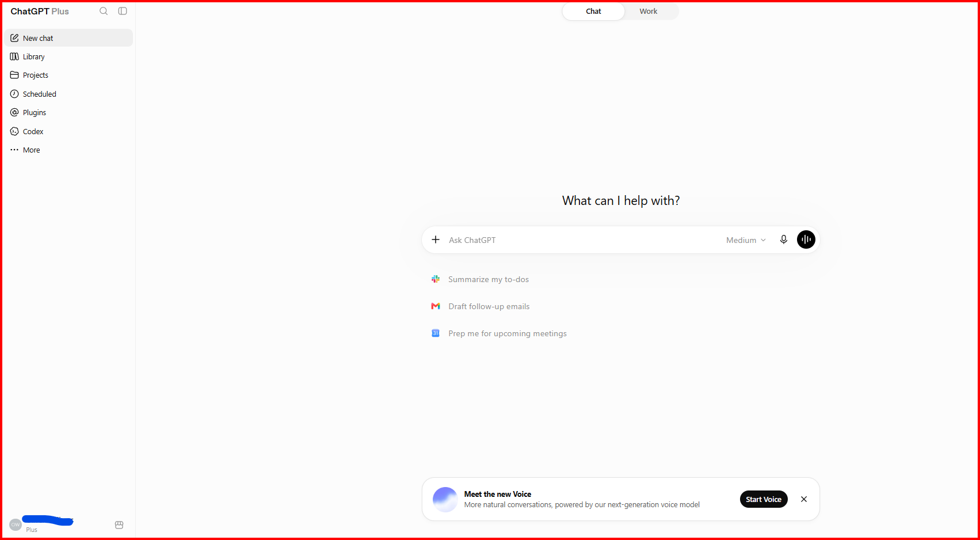Click the ChatGPT Plus title in sidebar
Image resolution: width=980 pixels, height=540 pixels.
click(40, 12)
